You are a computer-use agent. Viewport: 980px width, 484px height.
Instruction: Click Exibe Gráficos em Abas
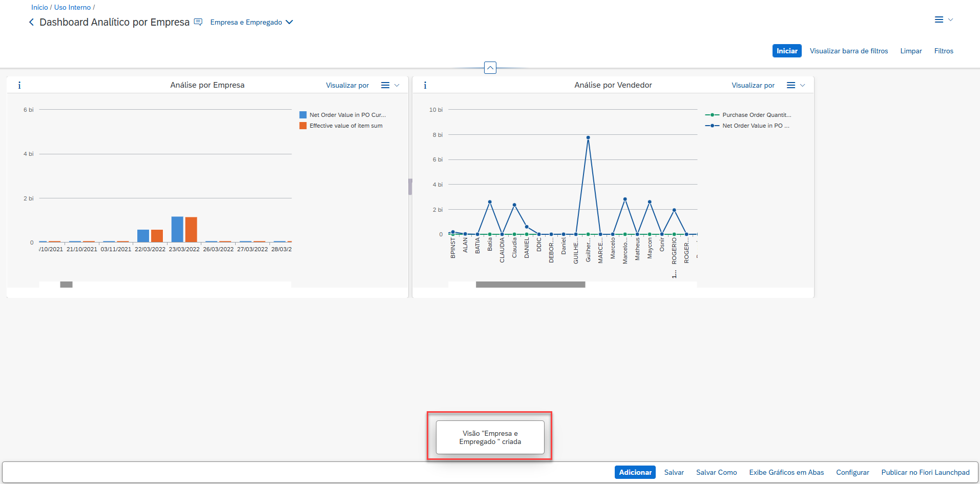tap(786, 472)
